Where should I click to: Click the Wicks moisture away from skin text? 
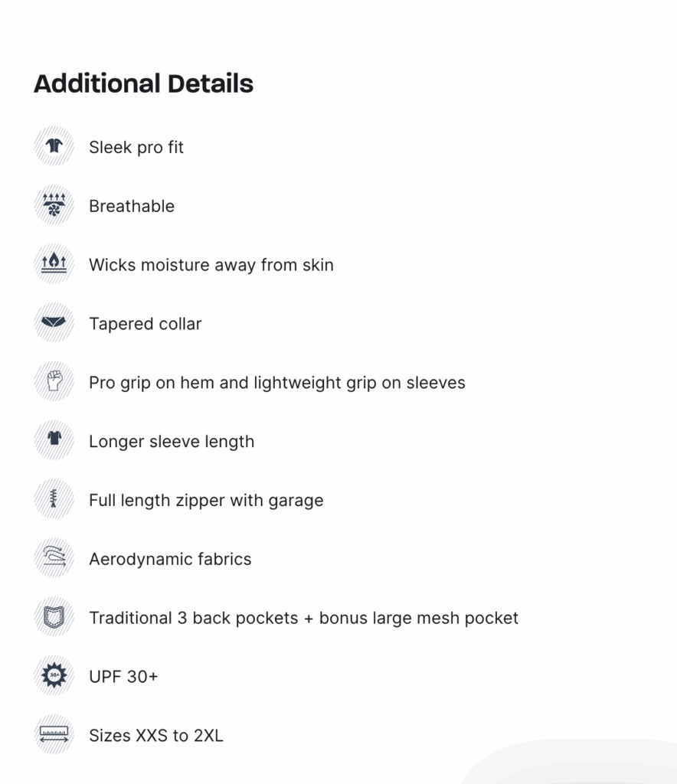(211, 265)
